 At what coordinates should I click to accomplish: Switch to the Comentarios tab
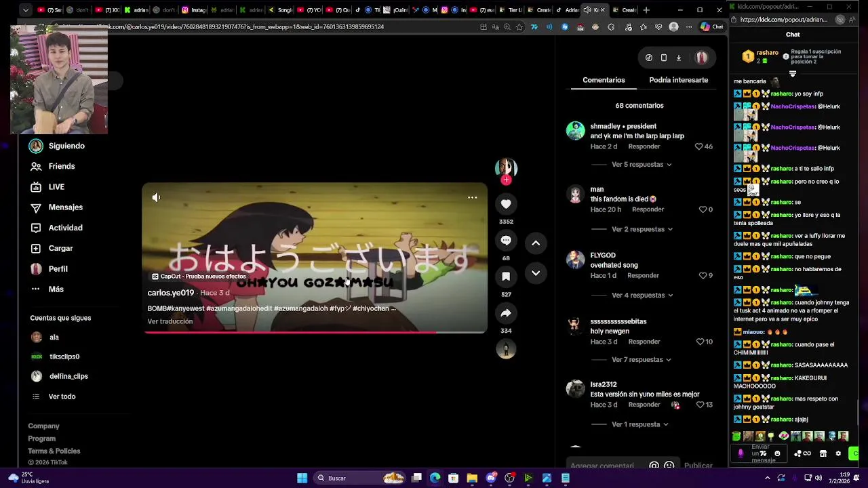[604, 80]
